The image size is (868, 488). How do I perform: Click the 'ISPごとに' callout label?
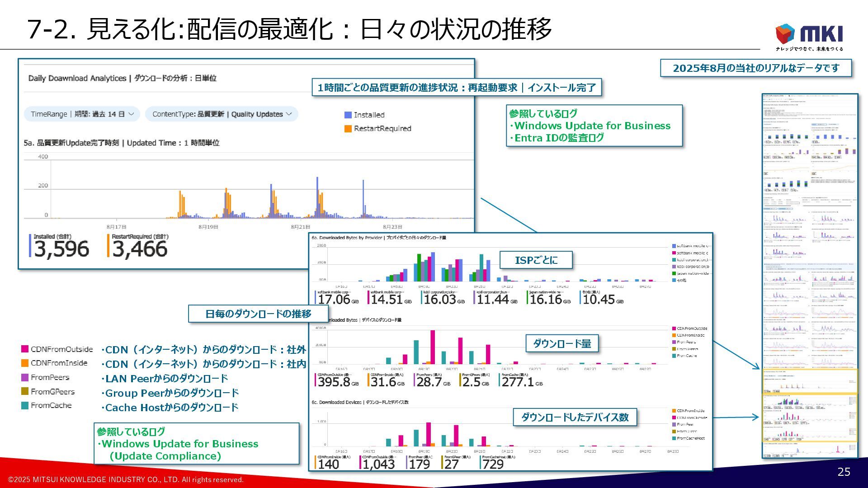pyautogui.click(x=536, y=260)
